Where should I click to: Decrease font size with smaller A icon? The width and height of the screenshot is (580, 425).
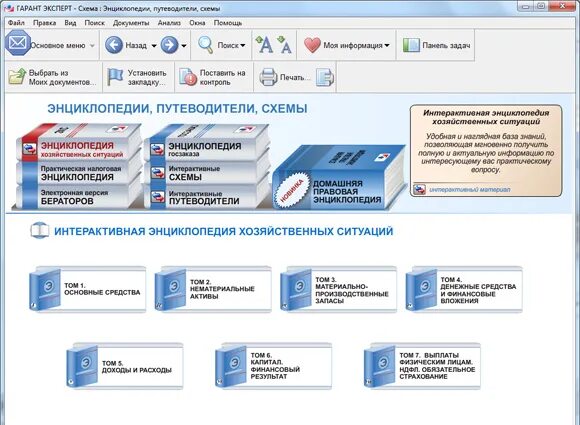click(284, 45)
